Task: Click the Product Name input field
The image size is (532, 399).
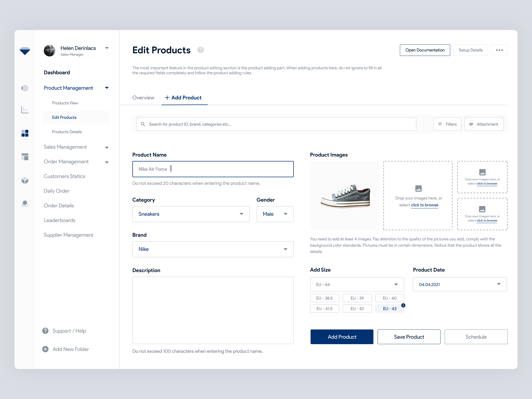Action: 213,169
